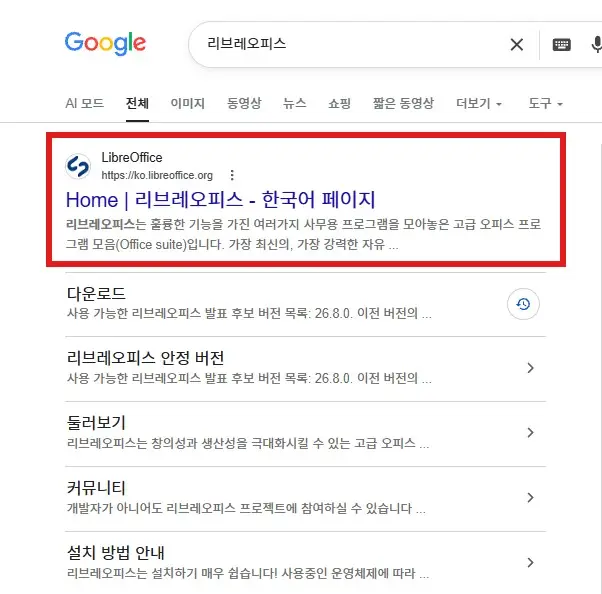602x594 pixels.
Task: Open the 동영상 tab
Action: click(244, 103)
